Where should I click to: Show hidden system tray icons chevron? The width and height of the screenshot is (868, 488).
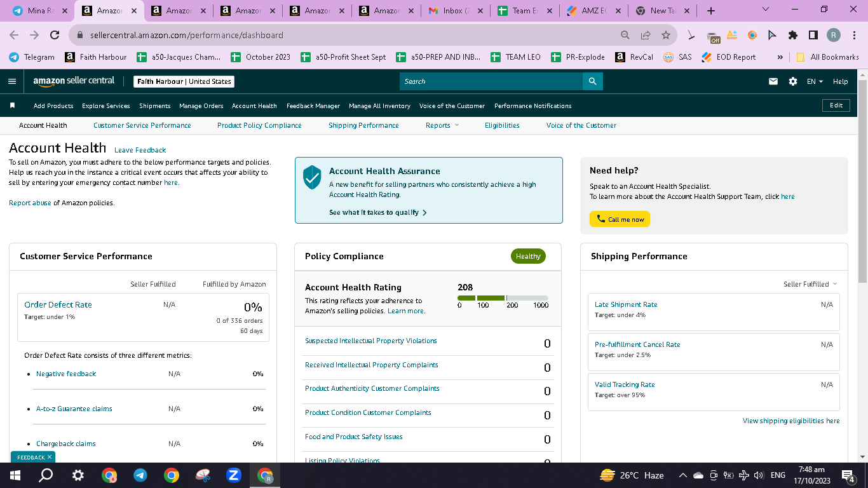click(x=683, y=475)
